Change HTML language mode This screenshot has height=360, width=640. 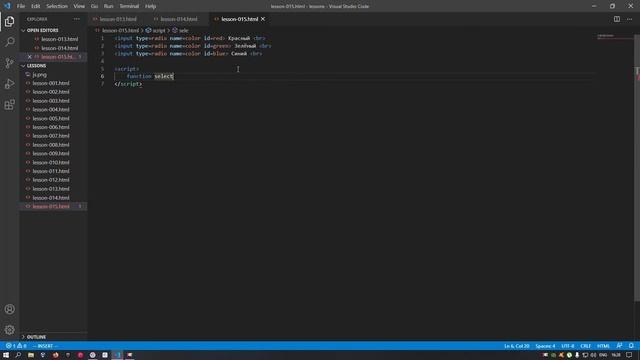click(603, 346)
